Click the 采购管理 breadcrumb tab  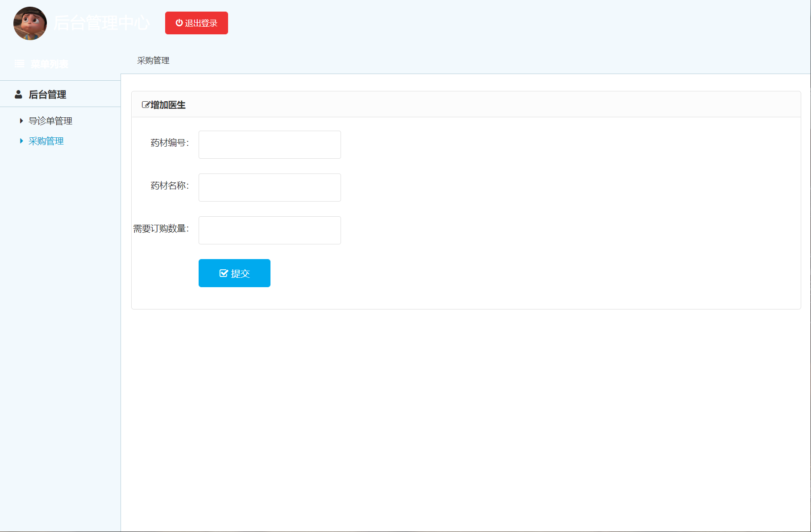pyautogui.click(x=153, y=61)
